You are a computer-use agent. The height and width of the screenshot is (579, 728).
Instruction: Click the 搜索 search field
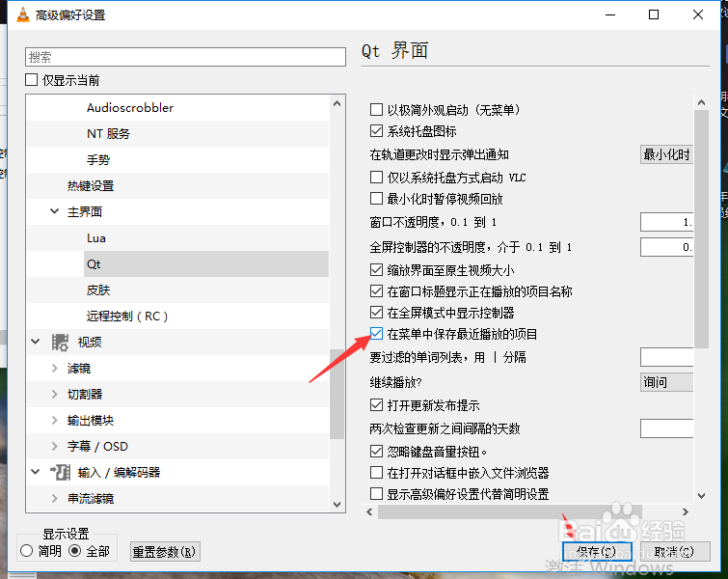click(x=185, y=57)
